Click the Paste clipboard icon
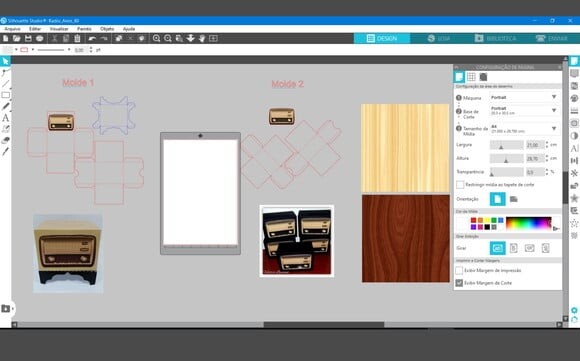 tap(77, 38)
